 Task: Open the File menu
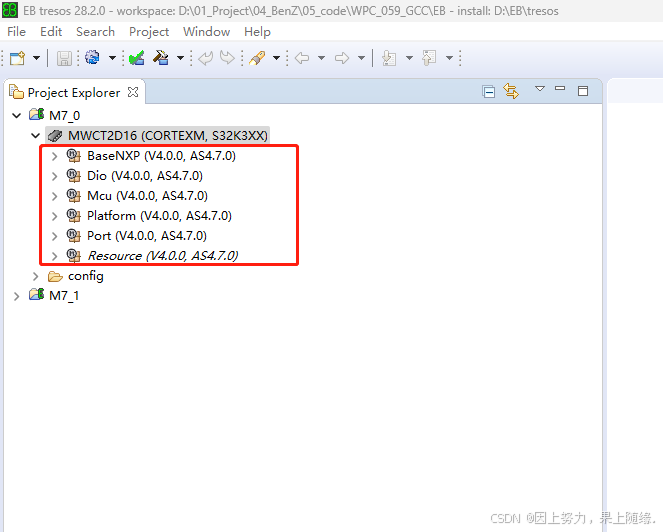[16, 32]
